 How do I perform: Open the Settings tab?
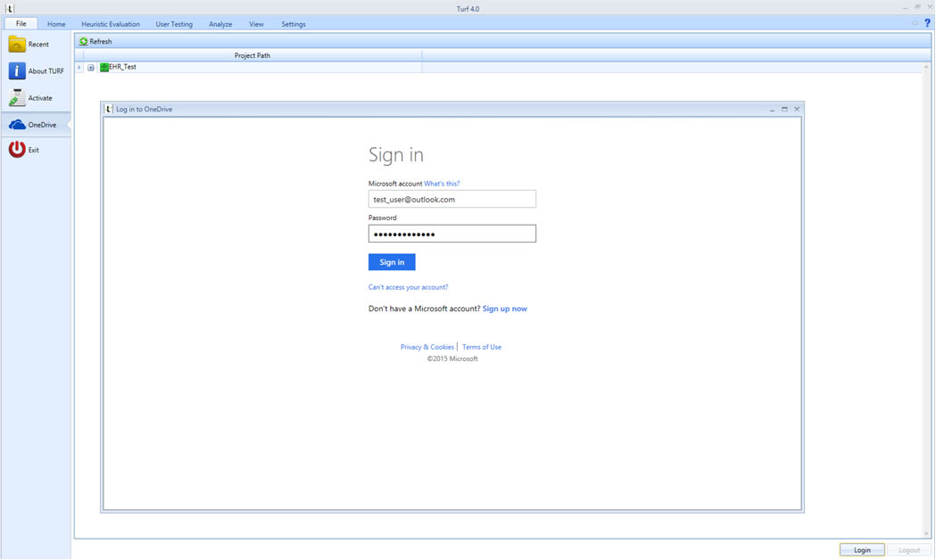click(x=293, y=24)
